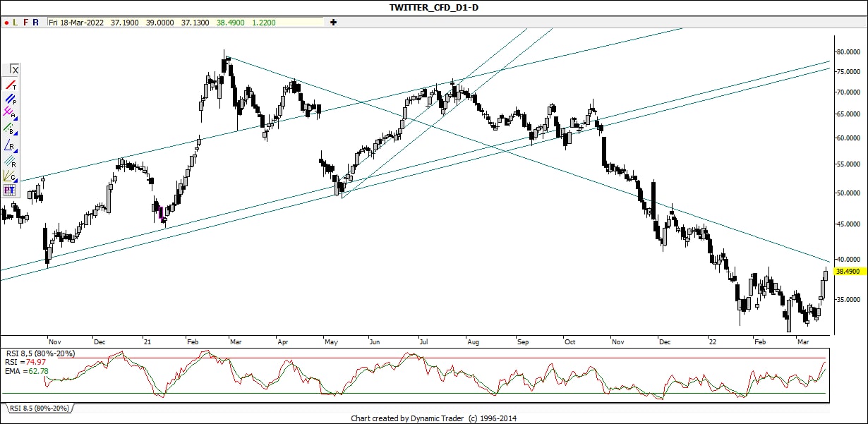Click the green close price 38.4900 in data bar
The image size is (868, 424).
point(229,23)
